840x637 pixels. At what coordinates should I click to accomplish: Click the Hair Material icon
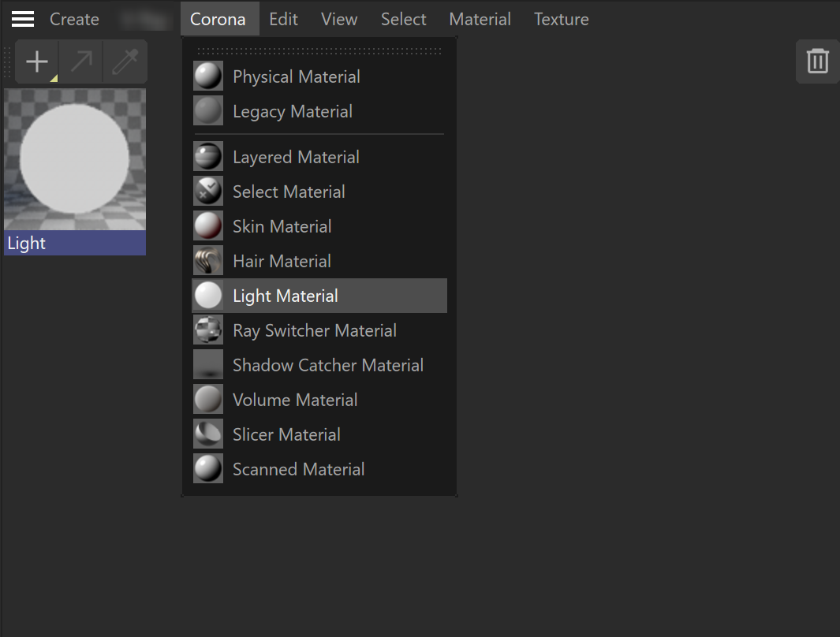[208, 261]
